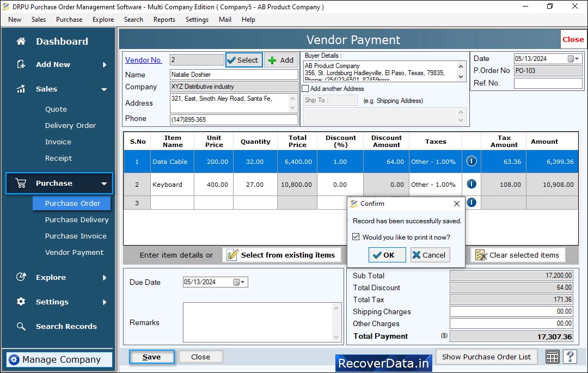Image resolution: width=588 pixels, height=373 pixels.
Task: Click the Select vendor button
Action: click(x=244, y=60)
